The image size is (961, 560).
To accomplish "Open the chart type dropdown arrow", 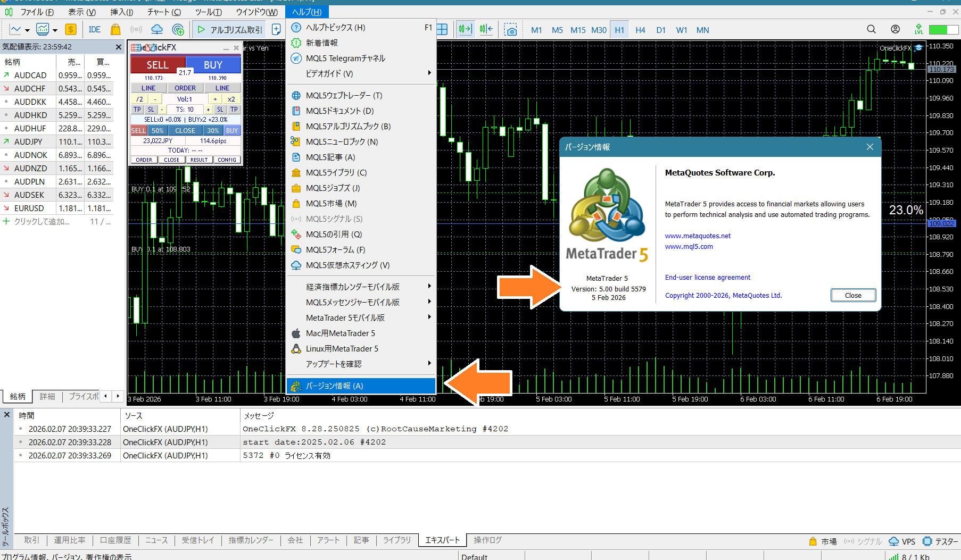I will [27, 30].
